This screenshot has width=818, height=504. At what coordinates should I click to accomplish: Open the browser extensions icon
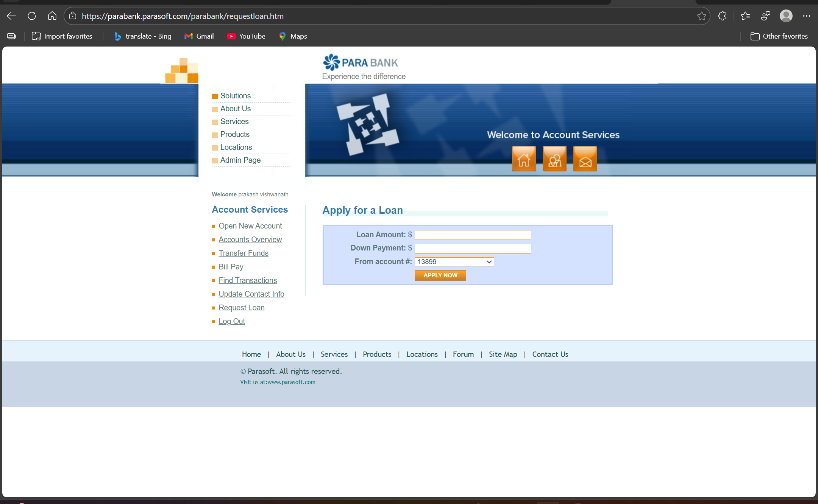(x=722, y=16)
